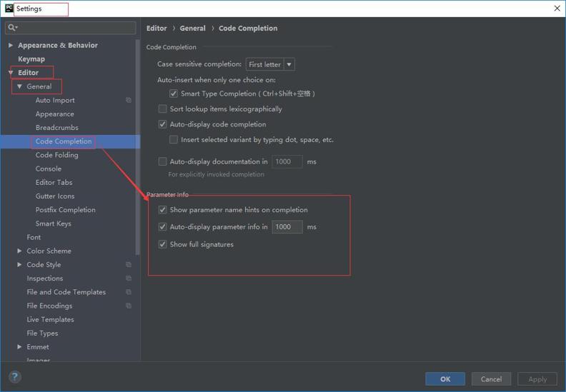Click the search magnifier icon
The height and width of the screenshot is (392, 566).
(12, 27)
